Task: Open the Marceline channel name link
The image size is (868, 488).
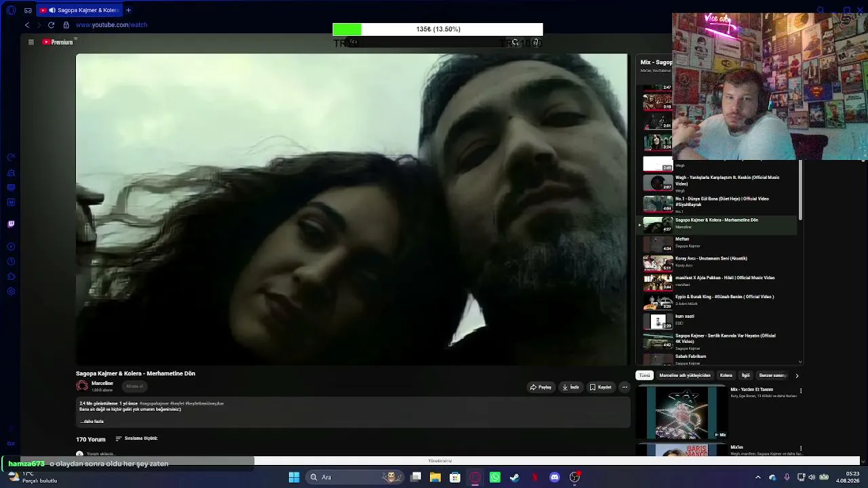Action: [x=102, y=384]
